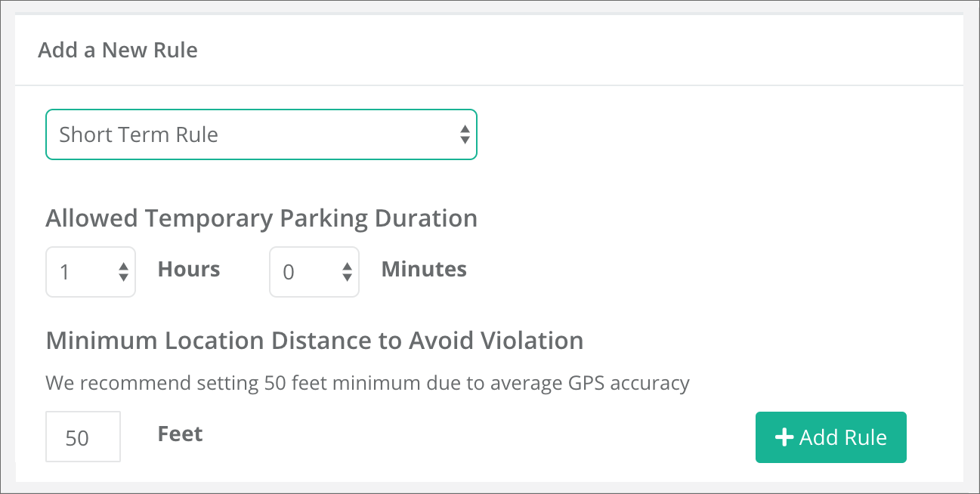Click the stepper arrows on the Minutes selector
This screenshot has height=494, width=980.
[347, 272]
